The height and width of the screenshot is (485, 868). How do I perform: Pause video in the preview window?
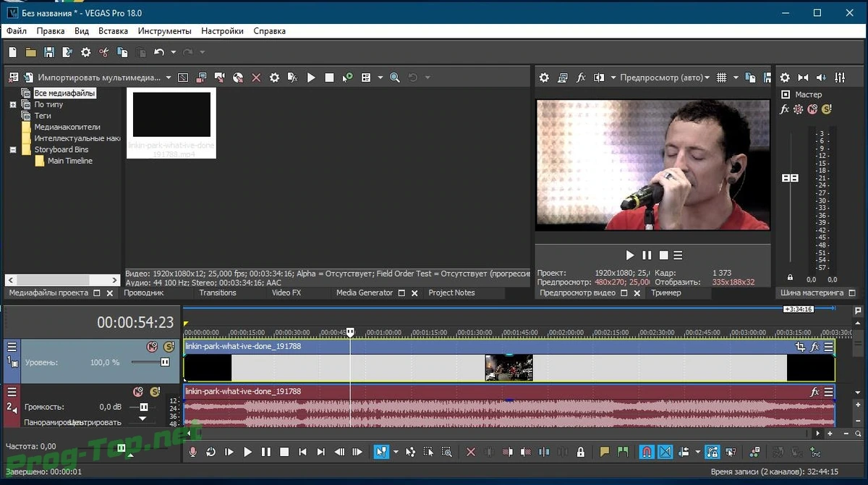pos(646,255)
